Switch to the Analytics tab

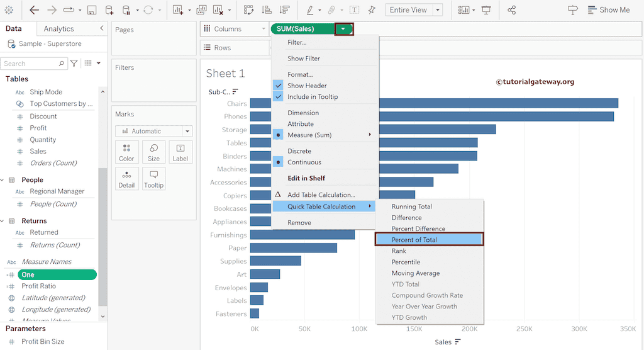coord(58,29)
